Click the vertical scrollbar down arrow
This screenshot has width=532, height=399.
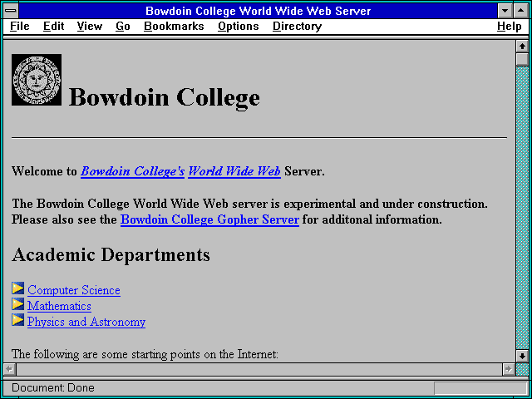click(x=522, y=356)
